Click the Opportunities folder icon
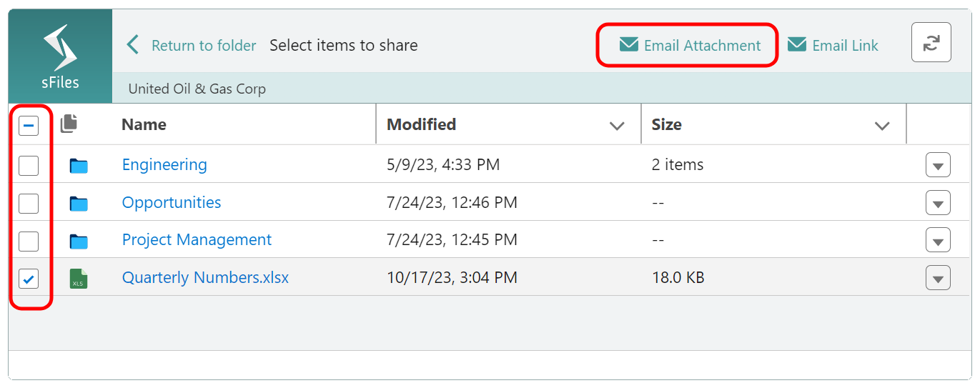The image size is (980, 388). coord(79,204)
